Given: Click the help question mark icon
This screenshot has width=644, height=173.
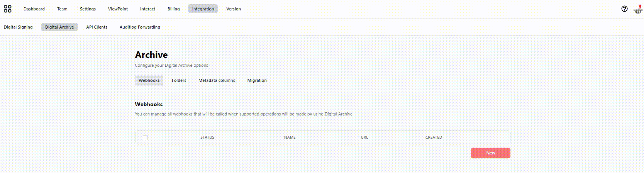Looking at the screenshot, I should point(624,9).
